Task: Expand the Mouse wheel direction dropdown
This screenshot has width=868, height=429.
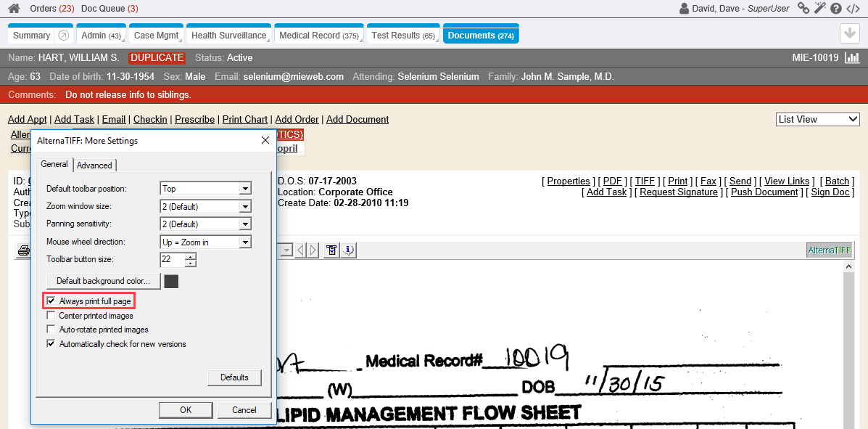Action: [245, 242]
